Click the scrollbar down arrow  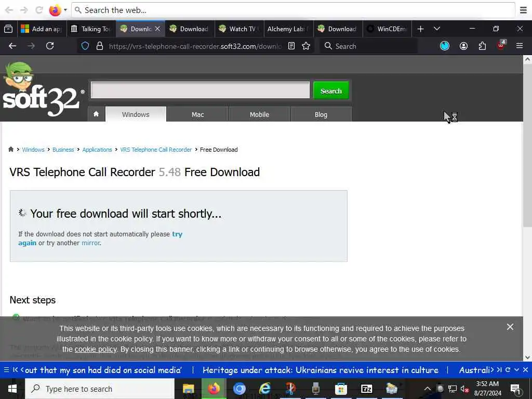[x=527, y=357]
